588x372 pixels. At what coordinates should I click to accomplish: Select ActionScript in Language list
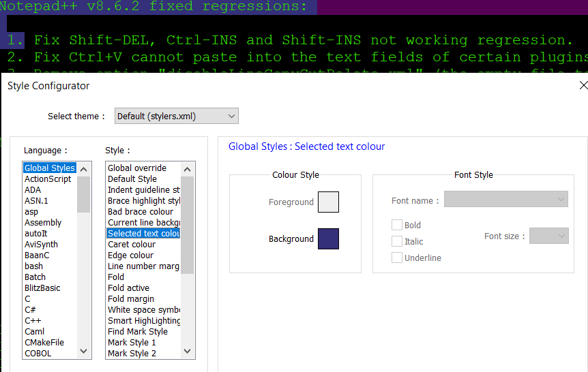tap(48, 179)
